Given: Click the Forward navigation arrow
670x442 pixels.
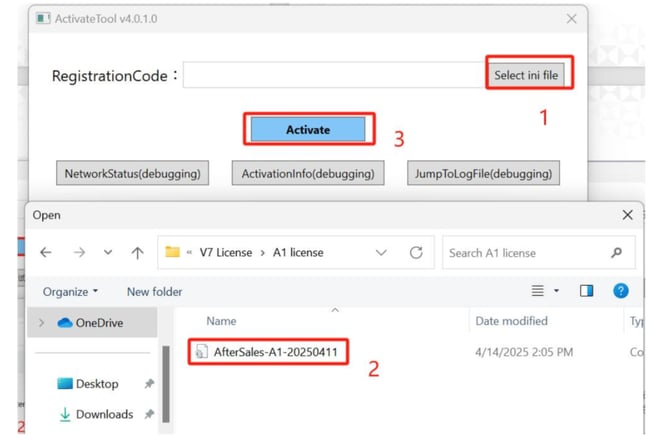Looking at the screenshot, I should click(77, 253).
